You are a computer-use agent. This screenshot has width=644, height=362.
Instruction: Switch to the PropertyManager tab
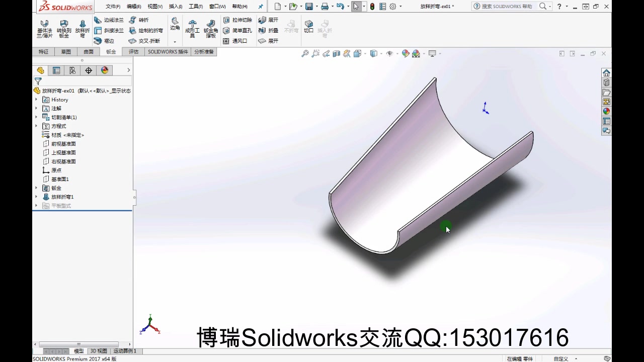(56, 70)
